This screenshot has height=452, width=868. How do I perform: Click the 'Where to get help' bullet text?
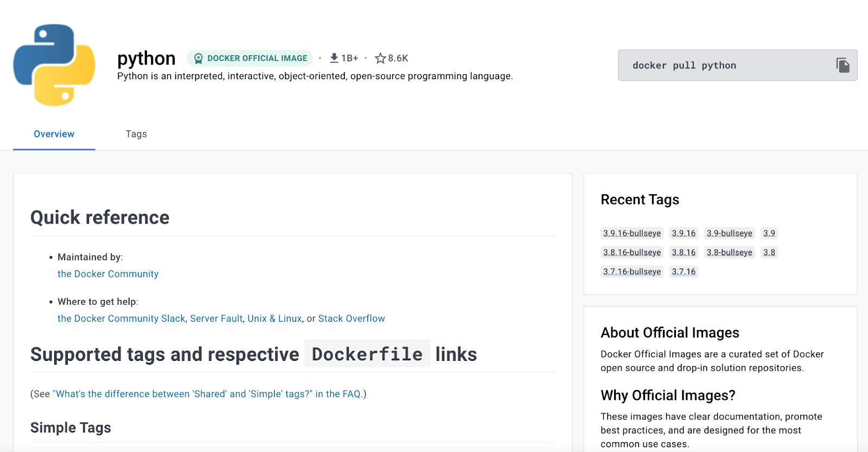98,302
